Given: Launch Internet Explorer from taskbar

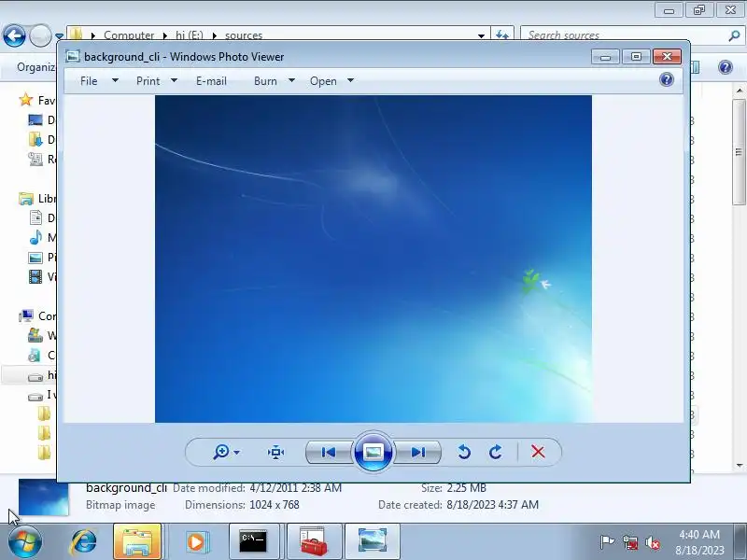Looking at the screenshot, I should [84, 541].
